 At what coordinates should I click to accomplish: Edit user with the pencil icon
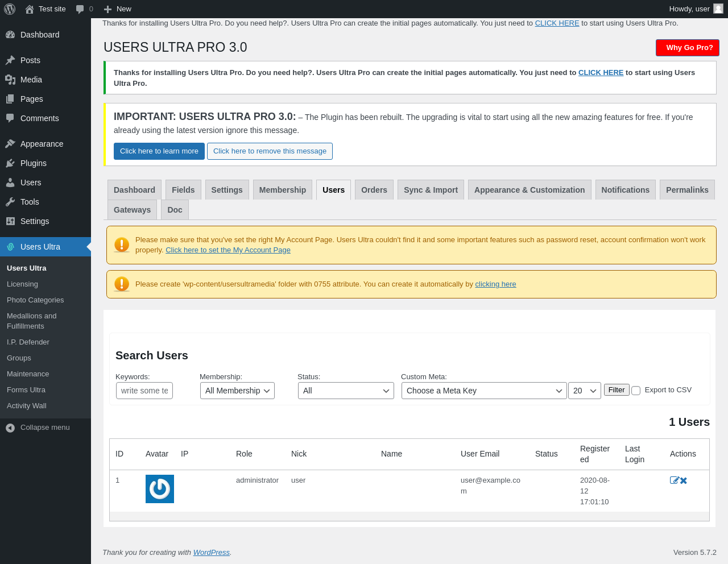675,480
